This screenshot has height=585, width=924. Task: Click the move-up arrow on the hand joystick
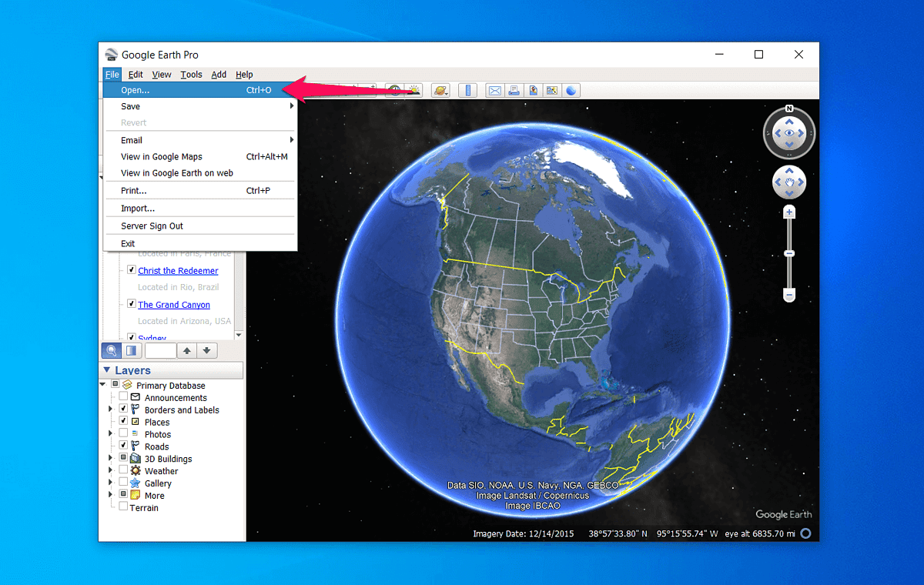(x=789, y=172)
